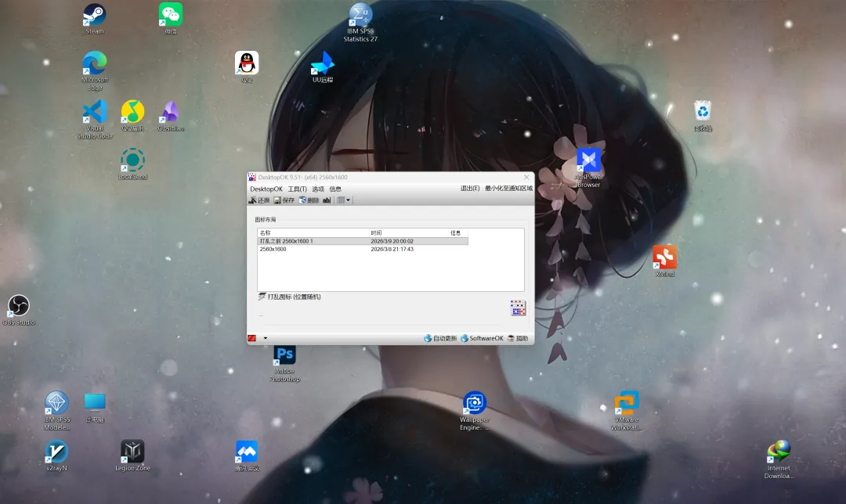The height and width of the screenshot is (504, 846).
Task: Select the QQ penguin desktop icon
Action: coord(247,67)
